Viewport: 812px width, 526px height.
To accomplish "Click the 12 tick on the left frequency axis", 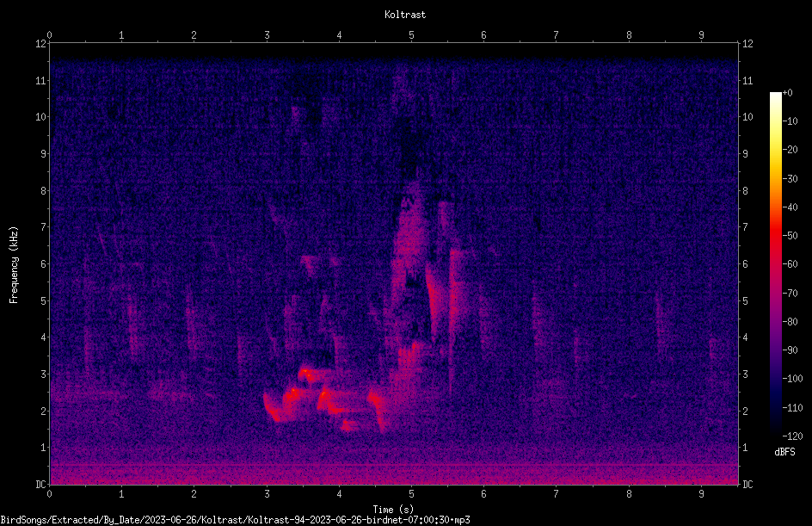I will 41,44.
